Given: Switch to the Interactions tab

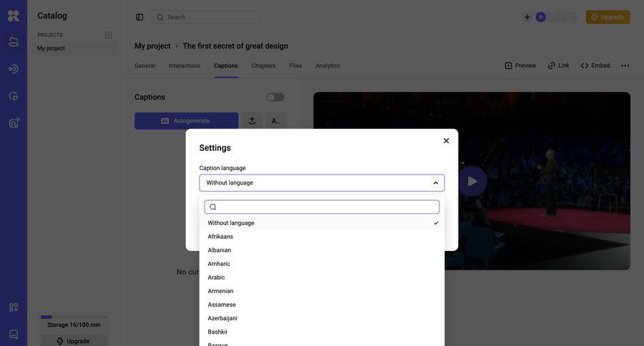Looking at the screenshot, I should 185,66.
